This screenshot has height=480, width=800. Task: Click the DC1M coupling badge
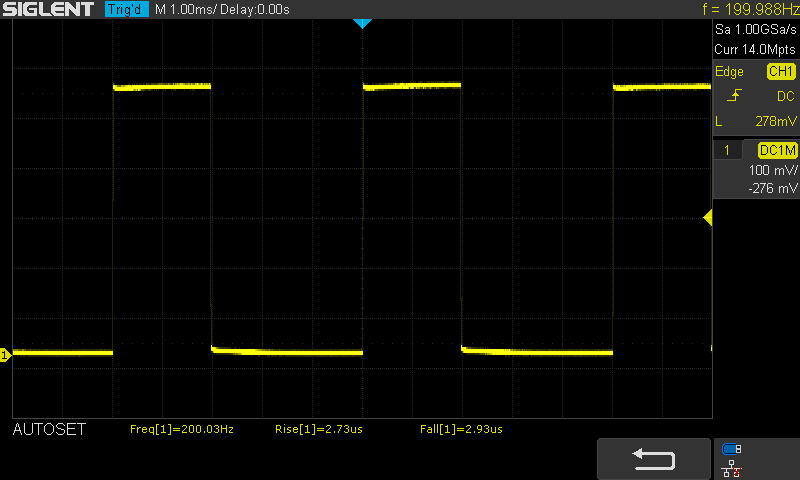click(778, 150)
